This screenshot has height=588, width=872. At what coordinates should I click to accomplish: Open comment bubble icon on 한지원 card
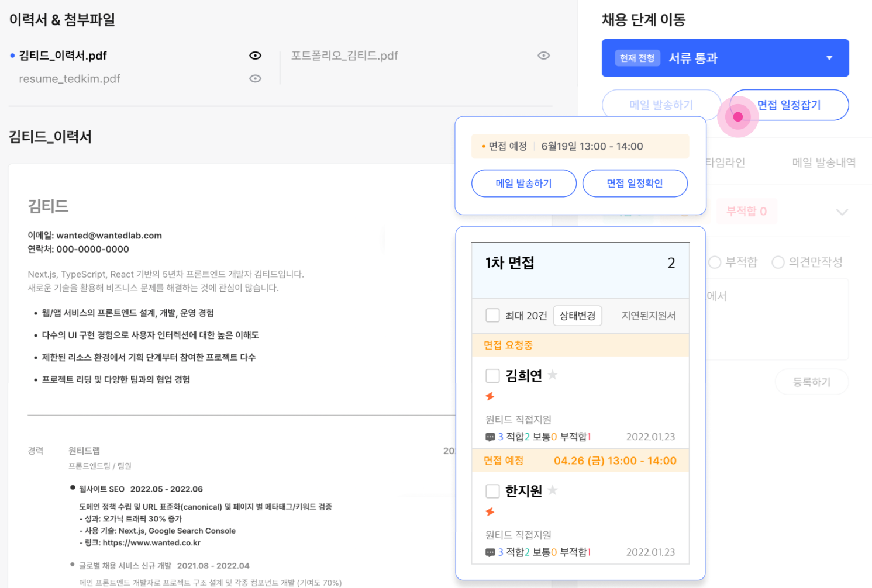click(x=490, y=552)
